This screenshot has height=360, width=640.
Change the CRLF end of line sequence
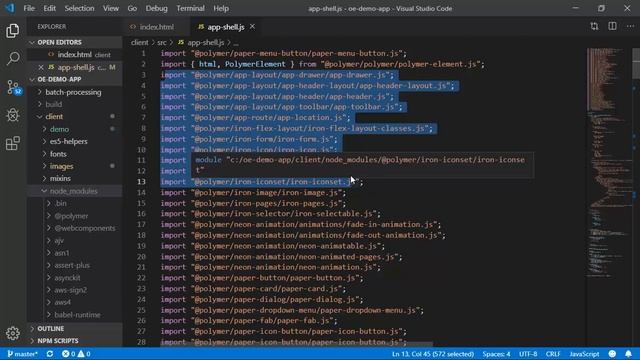tap(553, 354)
